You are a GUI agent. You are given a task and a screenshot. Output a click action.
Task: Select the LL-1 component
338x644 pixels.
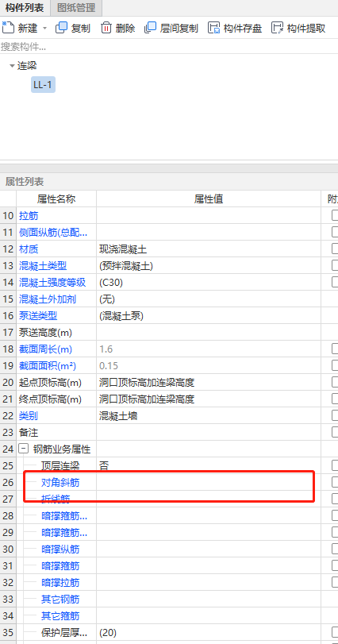pyautogui.click(x=43, y=85)
